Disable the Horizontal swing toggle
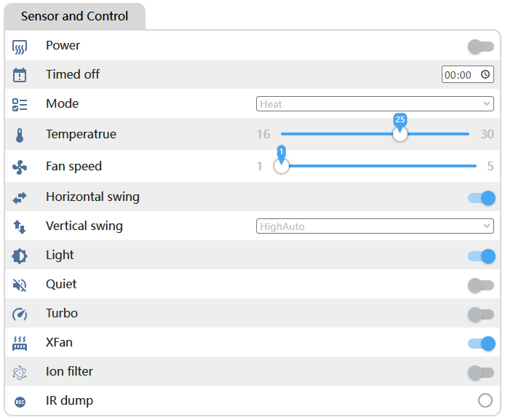The image size is (505, 420). (x=482, y=197)
